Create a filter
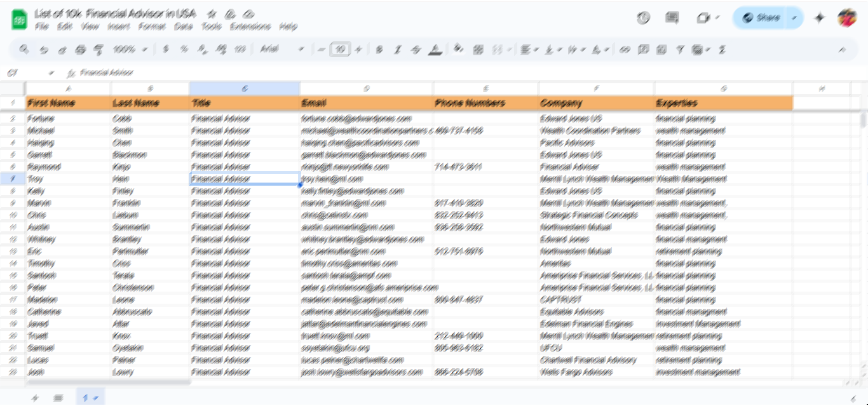This screenshot has width=868, height=406. click(x=680, y=50)
